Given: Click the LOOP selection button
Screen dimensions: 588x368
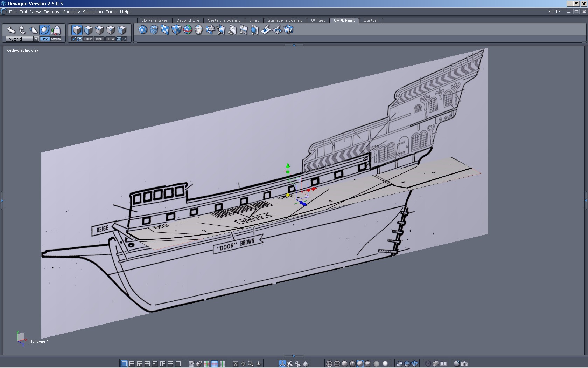Looking at the screenshot, I should [x=88, y=39].
